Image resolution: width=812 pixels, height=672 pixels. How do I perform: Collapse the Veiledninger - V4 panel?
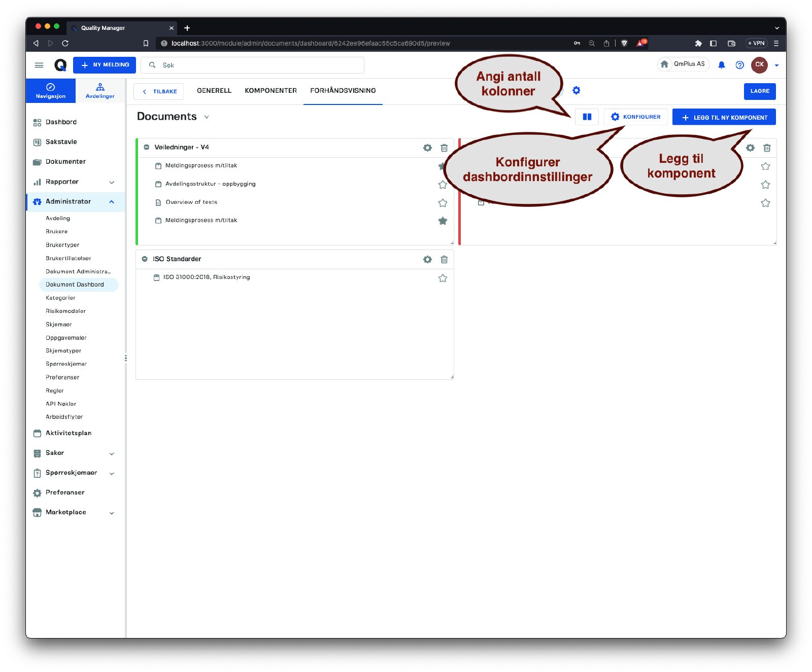146,147
